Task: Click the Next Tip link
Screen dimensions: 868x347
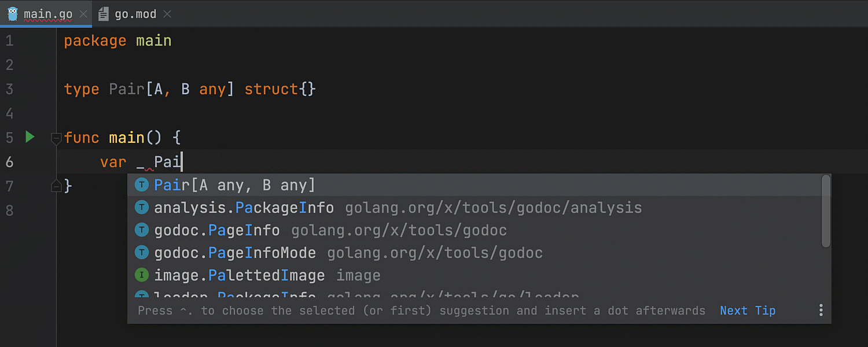Action: point(747,311)
